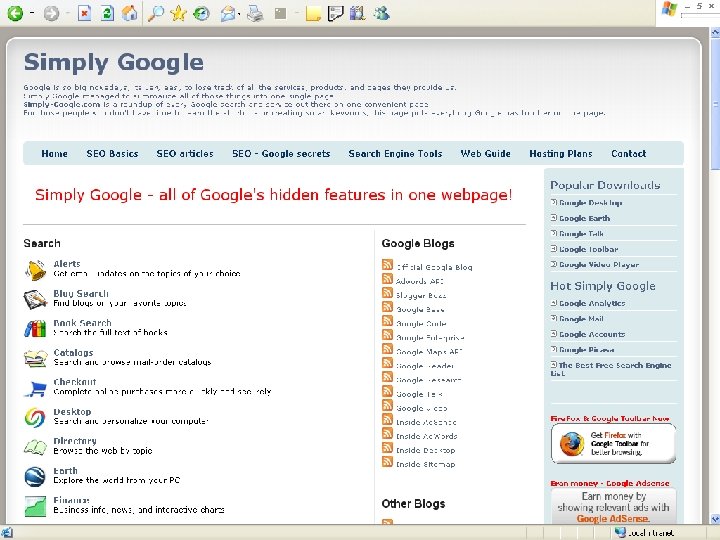Open the Hosting Plans navigation tab
This screenshot has height=540, width=720.
[x=561, y=154]
